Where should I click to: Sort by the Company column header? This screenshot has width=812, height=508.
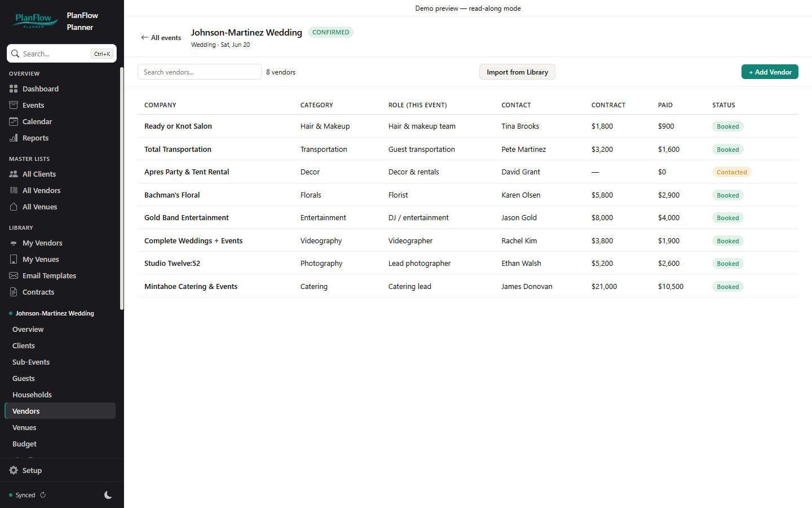pos(160,105)
